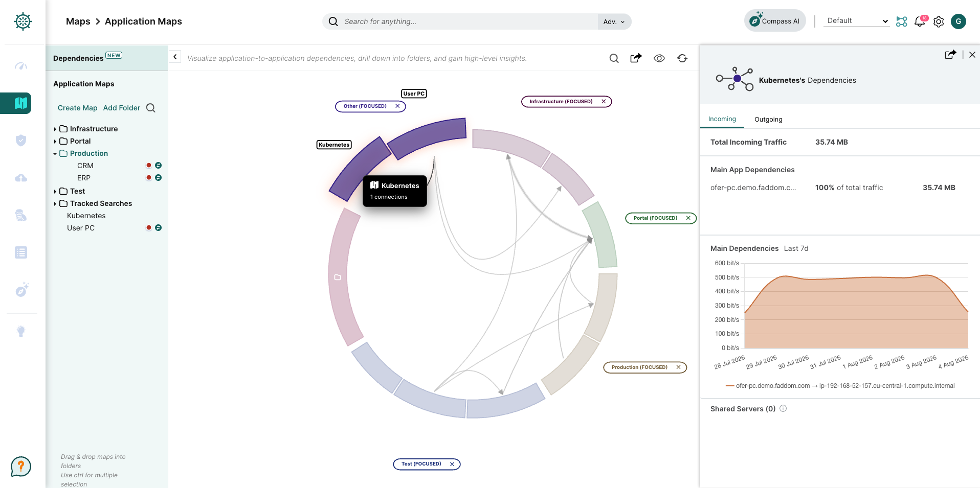The image size is (980, 488).
Task: Switch to the Incoming tab
Action: [722, 119]
